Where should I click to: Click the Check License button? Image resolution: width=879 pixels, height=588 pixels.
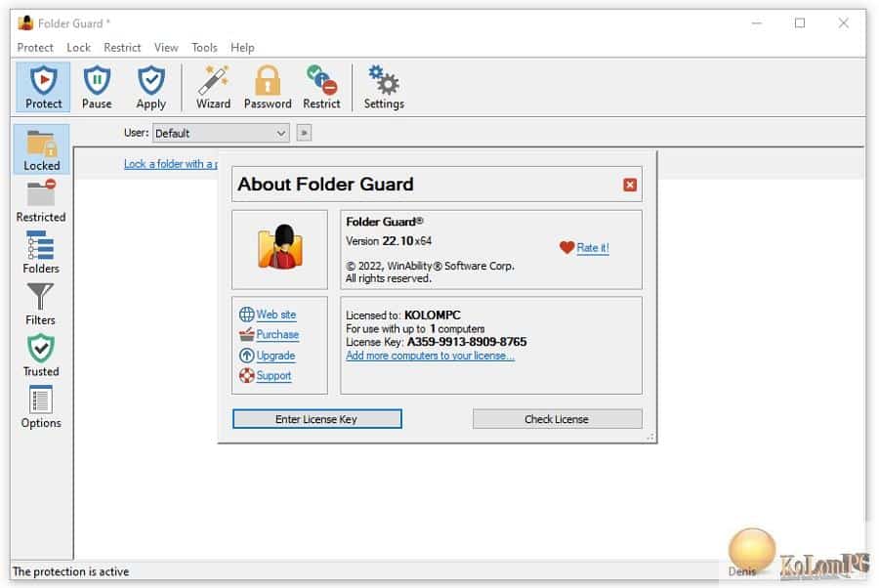click(x=557, y=419)
